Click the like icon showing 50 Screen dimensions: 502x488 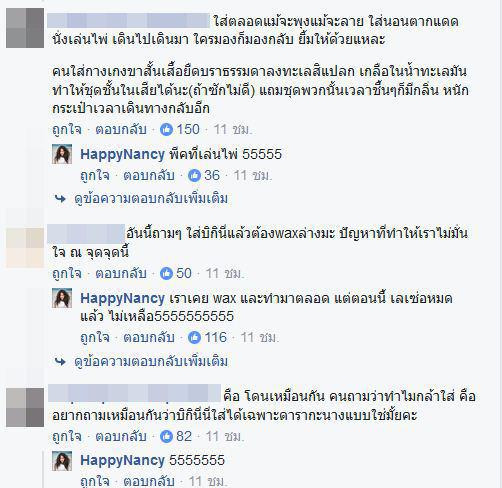coord(166,274)
